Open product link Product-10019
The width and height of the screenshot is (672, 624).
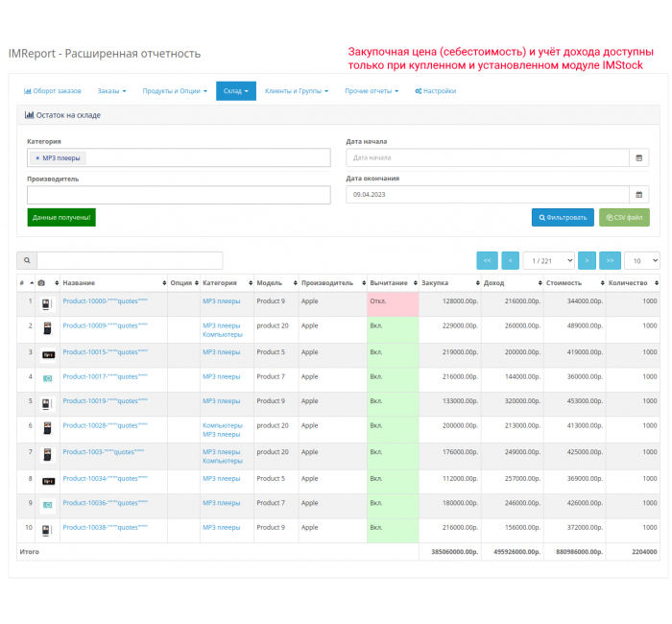coord(105,400)
